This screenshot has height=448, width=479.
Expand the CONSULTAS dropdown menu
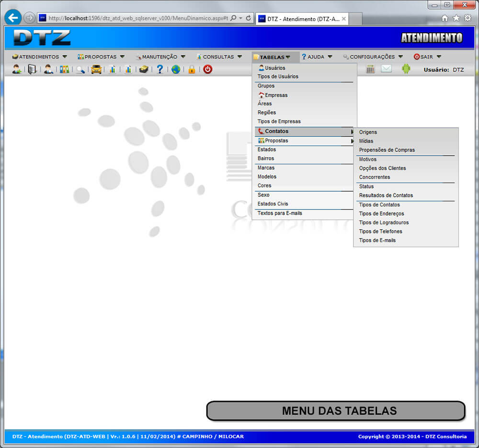click(219, 57)
